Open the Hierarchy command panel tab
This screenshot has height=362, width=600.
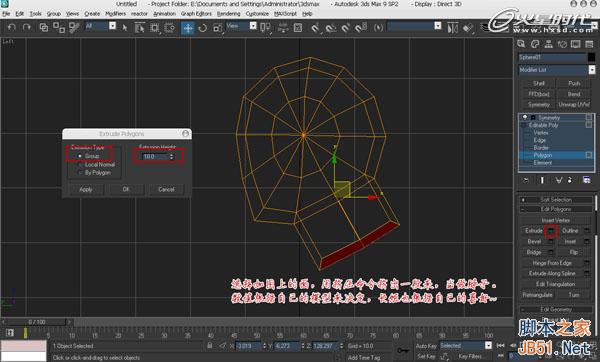tap(548, 44)
